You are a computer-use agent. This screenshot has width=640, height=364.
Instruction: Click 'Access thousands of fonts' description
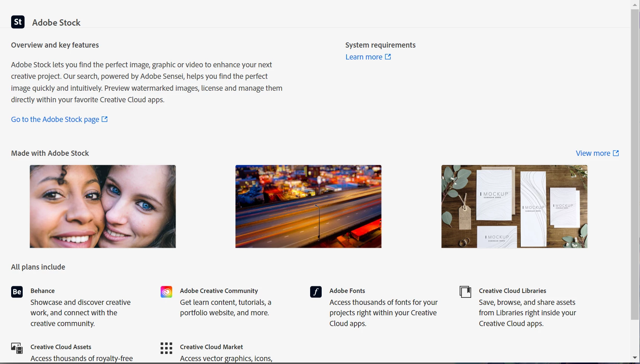click(x=383, y=313)
